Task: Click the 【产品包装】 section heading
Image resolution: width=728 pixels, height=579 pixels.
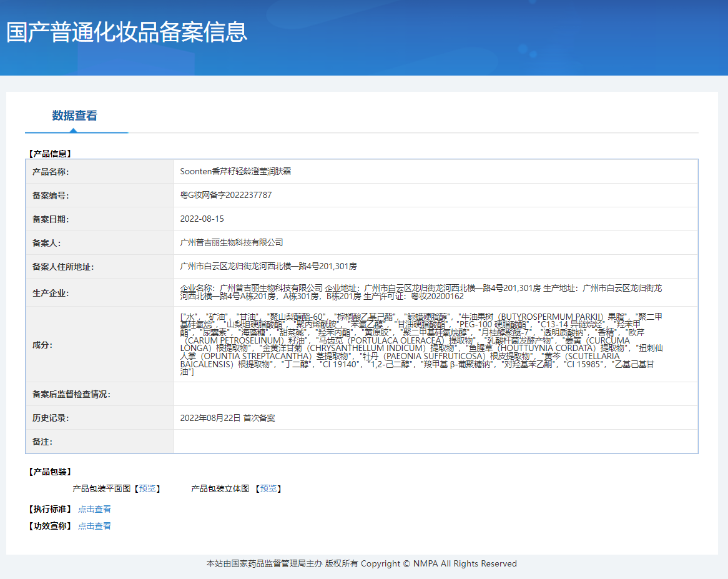Action: point(50,472)
